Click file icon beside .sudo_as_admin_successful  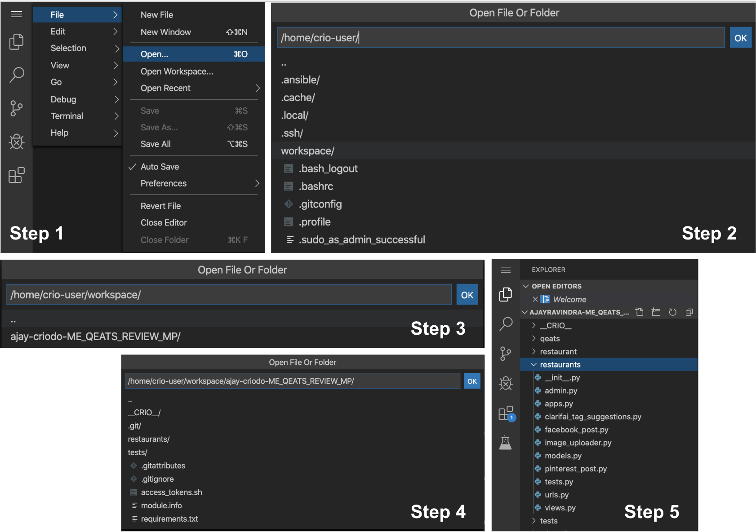(x=290, y=239)
